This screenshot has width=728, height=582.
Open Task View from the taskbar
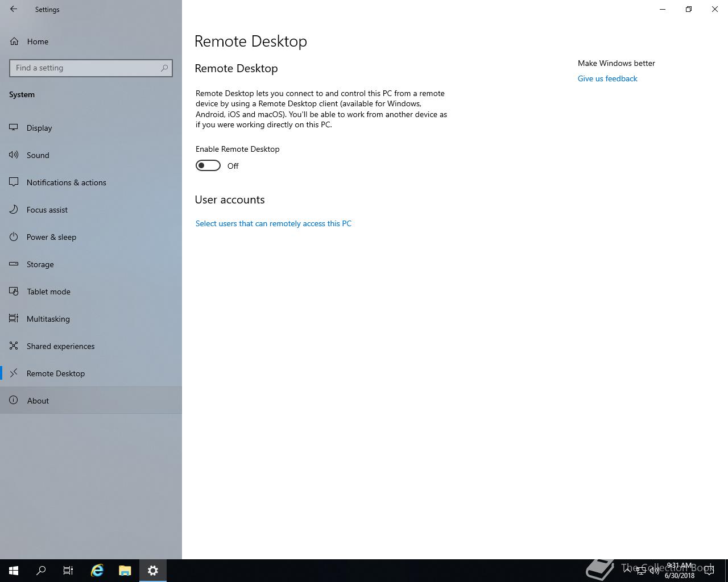pyautogui.click(x=68, y=571)
